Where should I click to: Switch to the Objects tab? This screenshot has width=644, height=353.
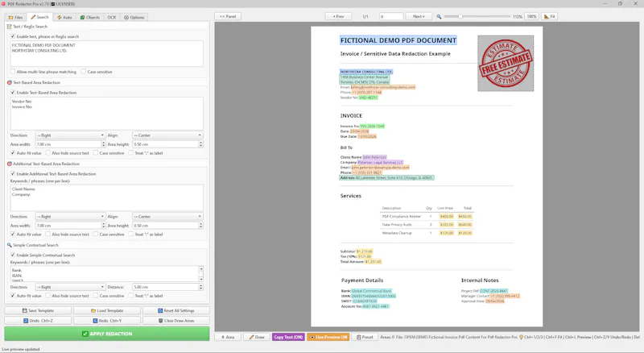tap(90, 17)
